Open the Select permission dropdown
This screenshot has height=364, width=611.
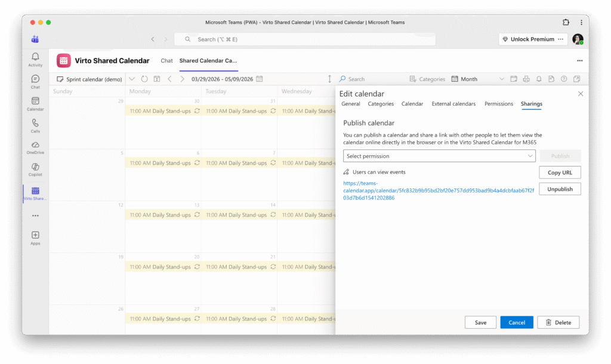pyautogui.click(x=439, y=156)
